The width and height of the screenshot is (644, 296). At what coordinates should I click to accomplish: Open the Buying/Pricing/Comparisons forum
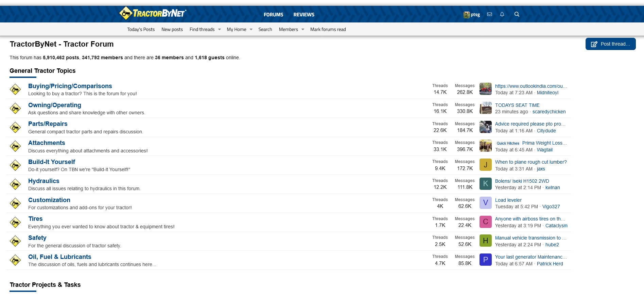70,86
